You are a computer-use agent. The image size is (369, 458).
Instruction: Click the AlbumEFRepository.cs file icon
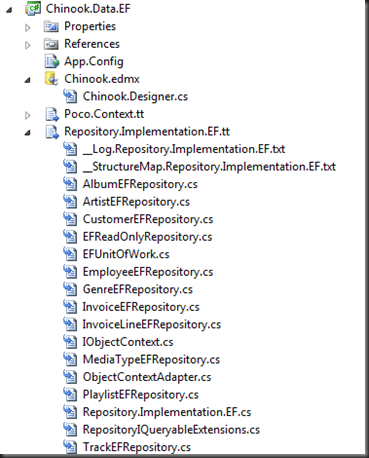pyautogui.click(x=70, y=184)
